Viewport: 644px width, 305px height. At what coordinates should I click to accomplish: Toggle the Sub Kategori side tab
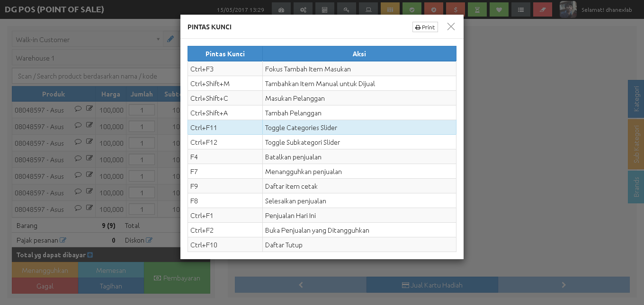(x=636, y=144)
